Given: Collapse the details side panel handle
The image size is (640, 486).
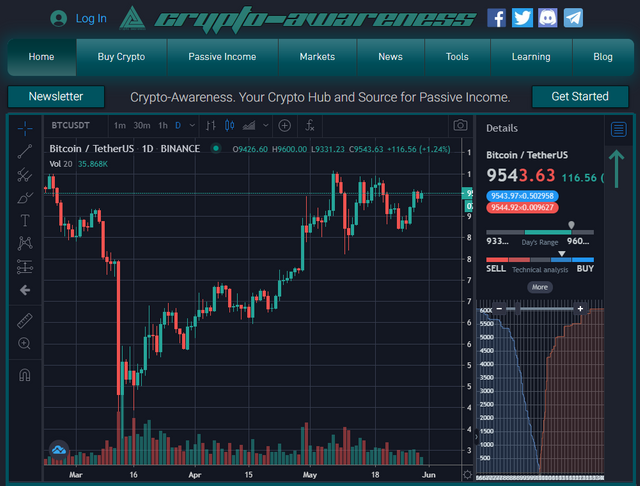Looking at the screenshot, I should pyautogui.click(x=476, y=437).
